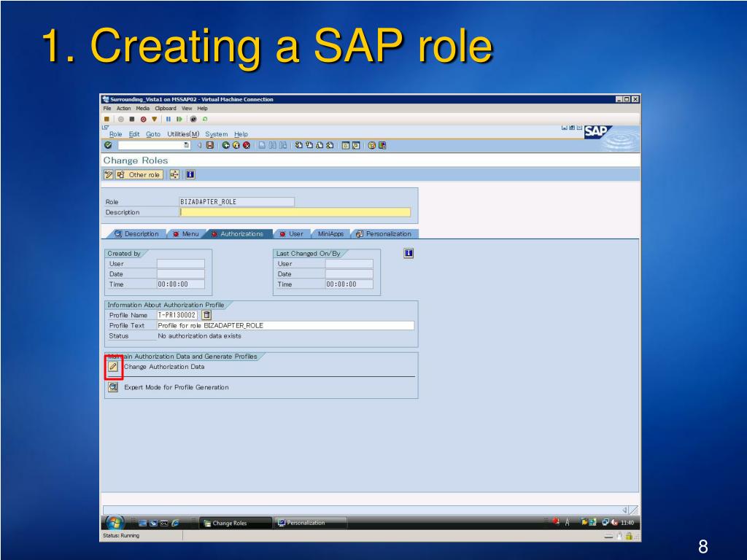Click the Windows Start orb
This screenshot has width=747, height=560.
[x=115, y=523]
